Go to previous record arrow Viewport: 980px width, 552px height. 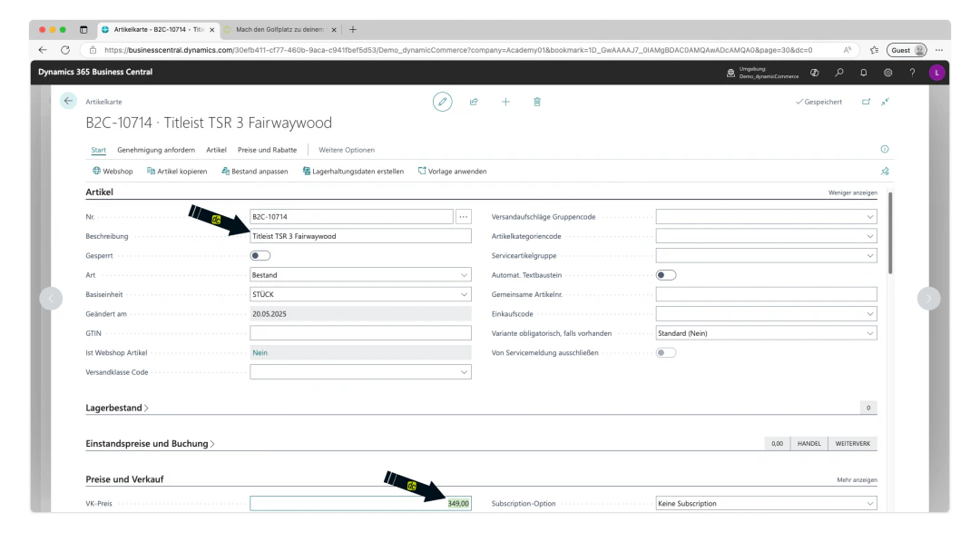(x=51, y=298)
